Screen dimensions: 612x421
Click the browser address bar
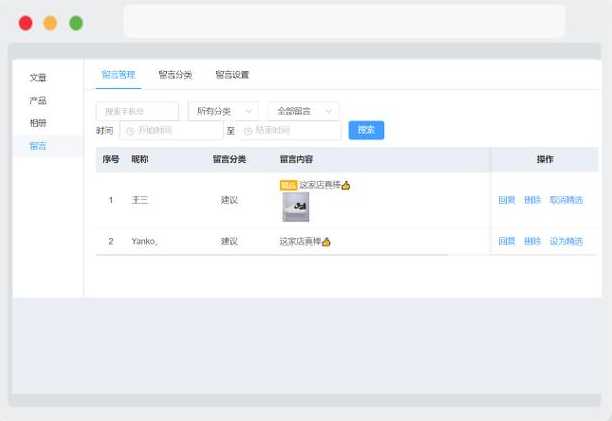point(345,21)
